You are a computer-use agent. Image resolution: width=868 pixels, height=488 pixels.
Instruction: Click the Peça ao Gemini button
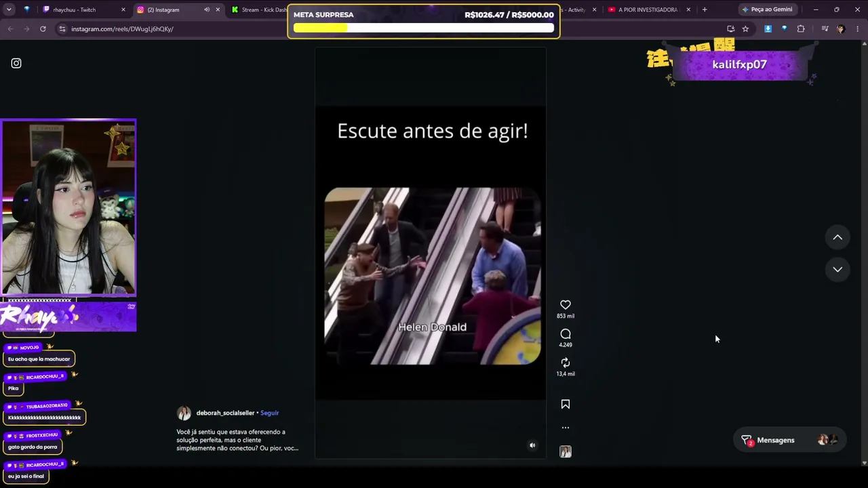pos(767,9)
